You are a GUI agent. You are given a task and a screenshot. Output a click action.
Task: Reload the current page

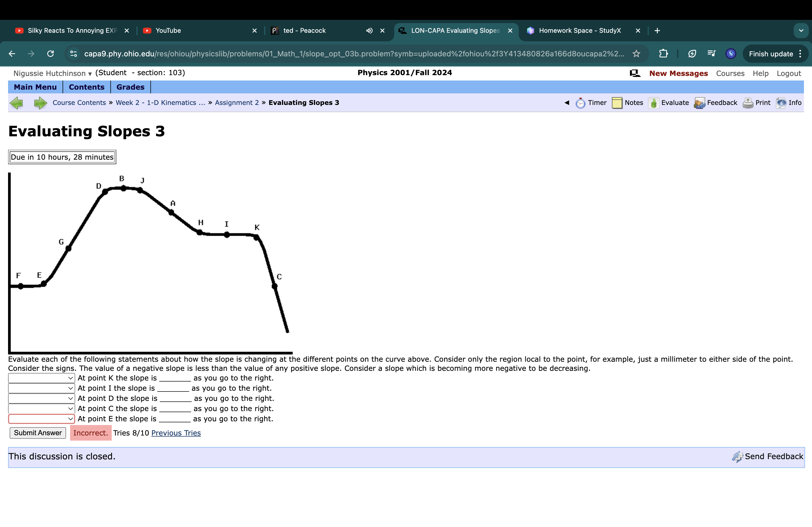(50, 54)
